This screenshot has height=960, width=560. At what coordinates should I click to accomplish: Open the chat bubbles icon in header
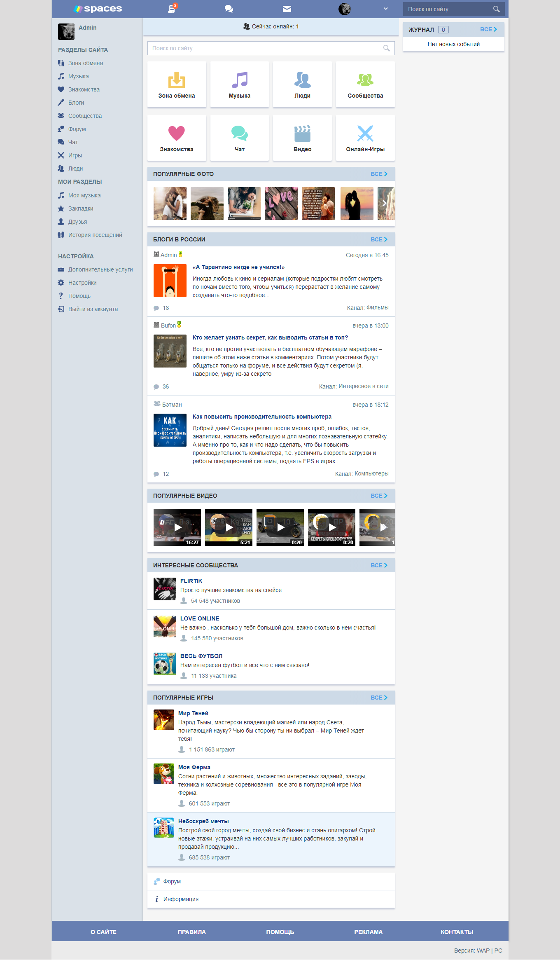click(229, 9)
